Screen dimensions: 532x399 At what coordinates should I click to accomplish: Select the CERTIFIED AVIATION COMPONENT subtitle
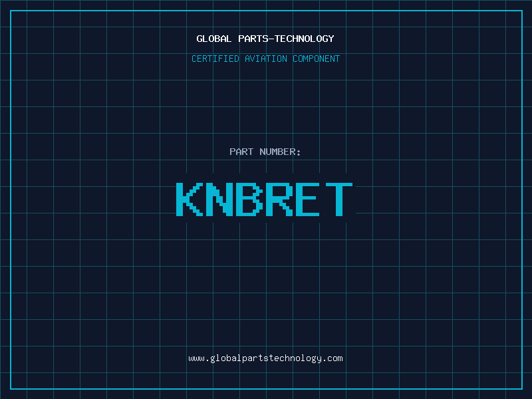(x=265, y=59)
